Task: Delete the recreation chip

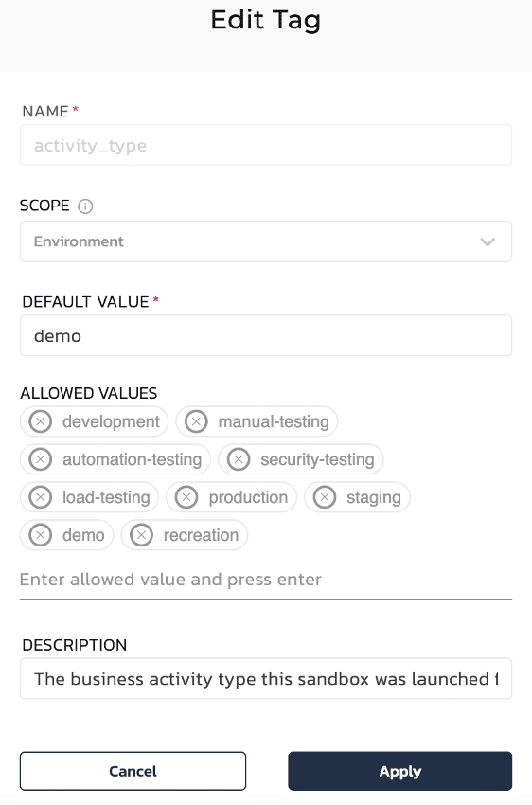Action: click(141, 535)
